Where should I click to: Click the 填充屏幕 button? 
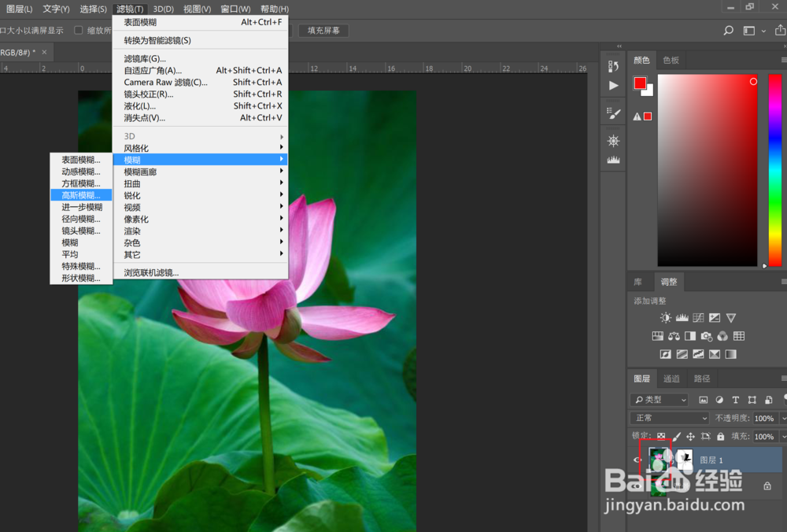[323, 31]
